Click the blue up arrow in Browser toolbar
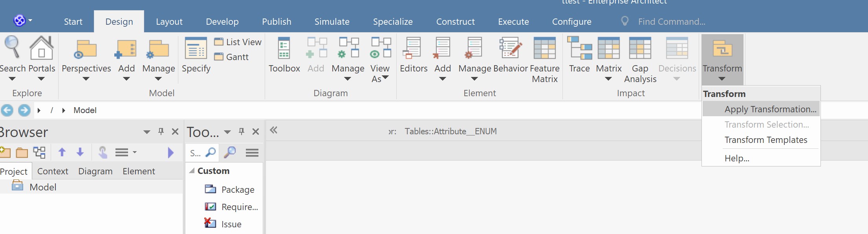868x234 pixels. pos(62,152)
